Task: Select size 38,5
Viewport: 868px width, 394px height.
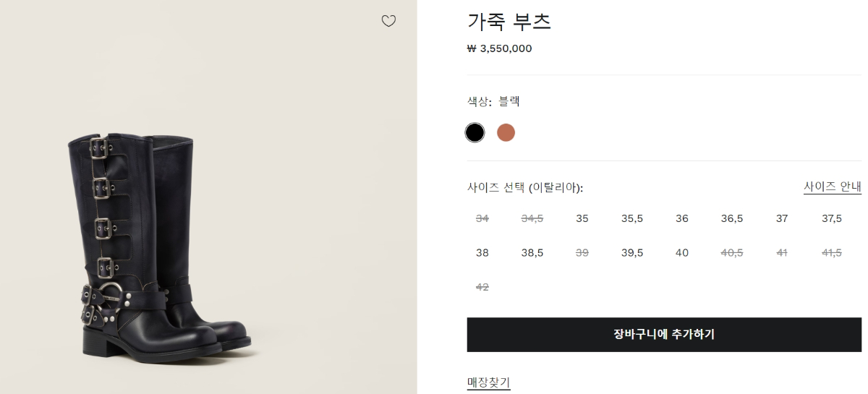Action: 532,253
